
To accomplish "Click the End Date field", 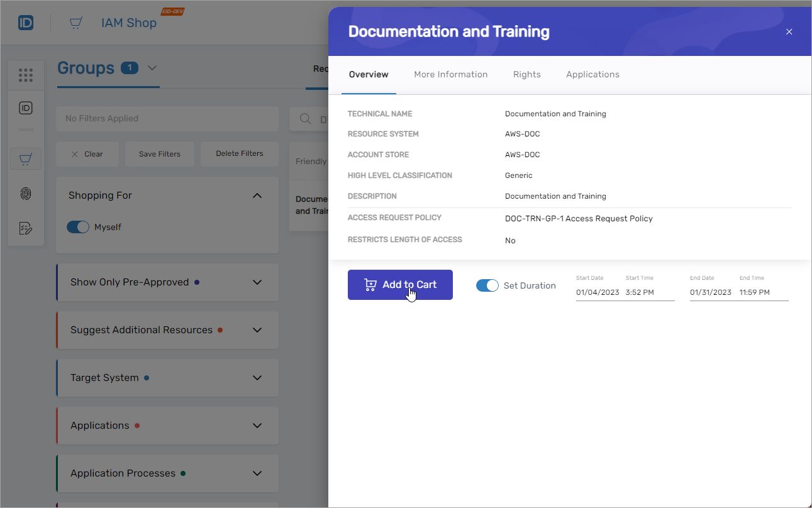I will click(x=711, y=292).
